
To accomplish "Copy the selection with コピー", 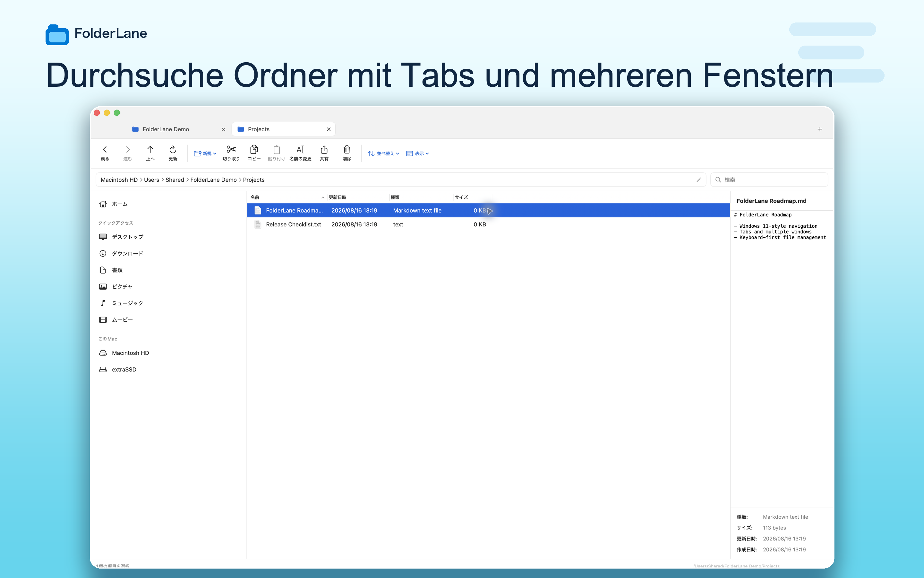I will point(254,153).
